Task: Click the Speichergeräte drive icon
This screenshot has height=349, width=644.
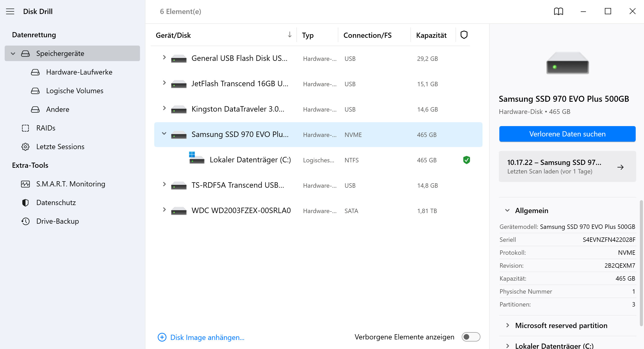Action: pos(25,54)
